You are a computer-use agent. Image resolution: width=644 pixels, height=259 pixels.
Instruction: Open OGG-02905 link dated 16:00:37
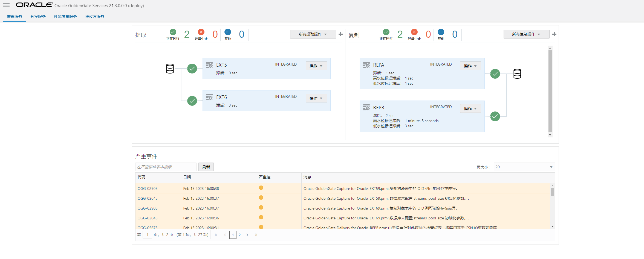148,208
